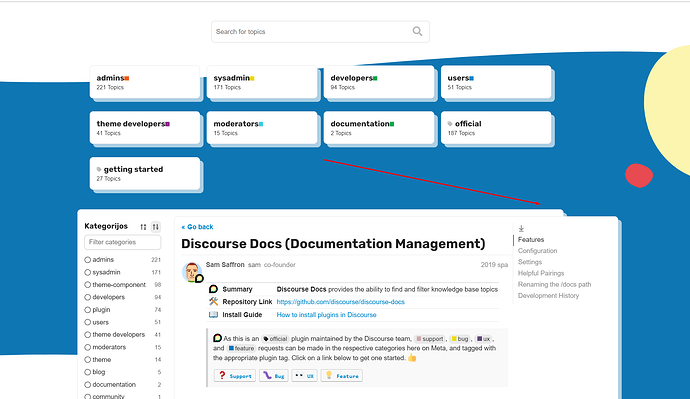
Task: Focus the Search for topics field
Action: point(320,32)
